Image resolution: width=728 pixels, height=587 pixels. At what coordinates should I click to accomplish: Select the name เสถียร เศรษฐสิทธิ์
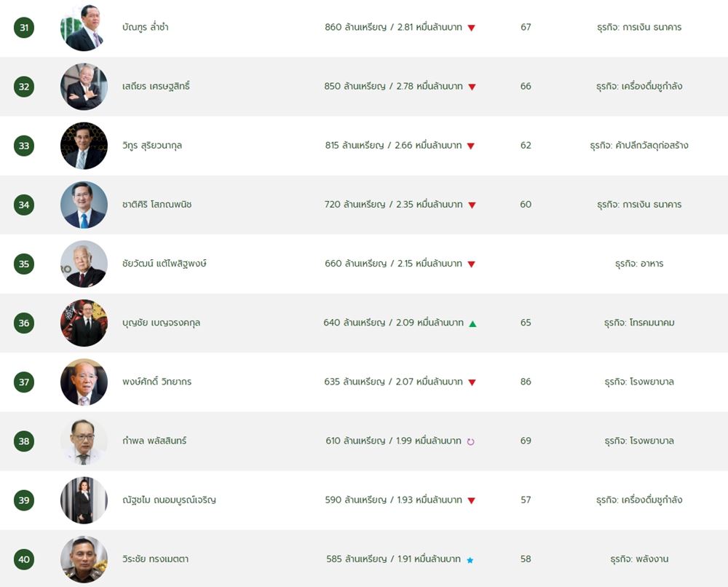point(156,87)
